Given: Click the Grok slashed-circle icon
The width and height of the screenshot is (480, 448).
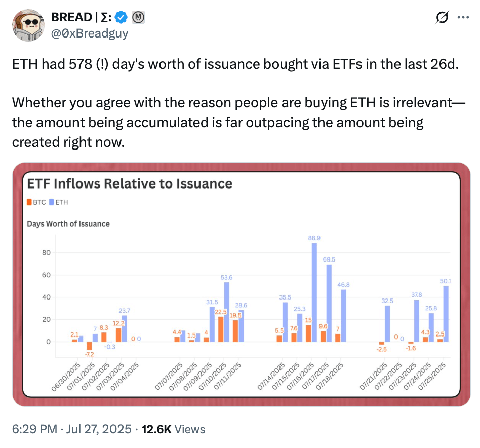Looking at the screenshot, I should coord(441,18).
